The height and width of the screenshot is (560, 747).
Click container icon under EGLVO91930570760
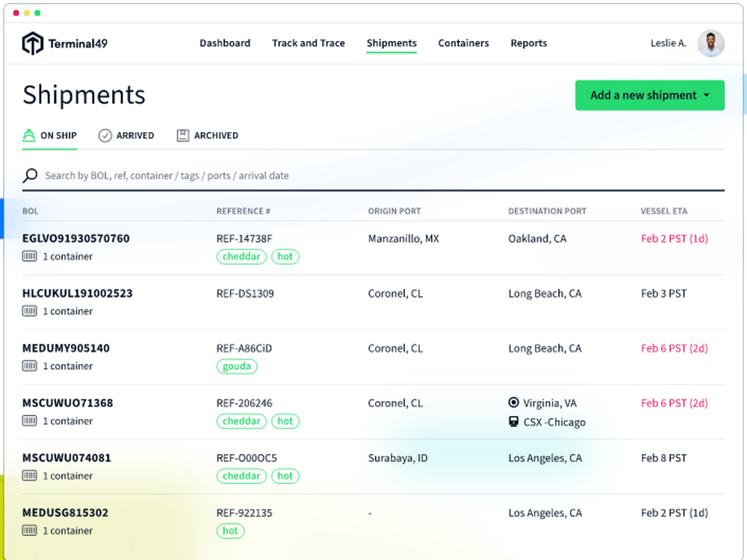(30, 257)
